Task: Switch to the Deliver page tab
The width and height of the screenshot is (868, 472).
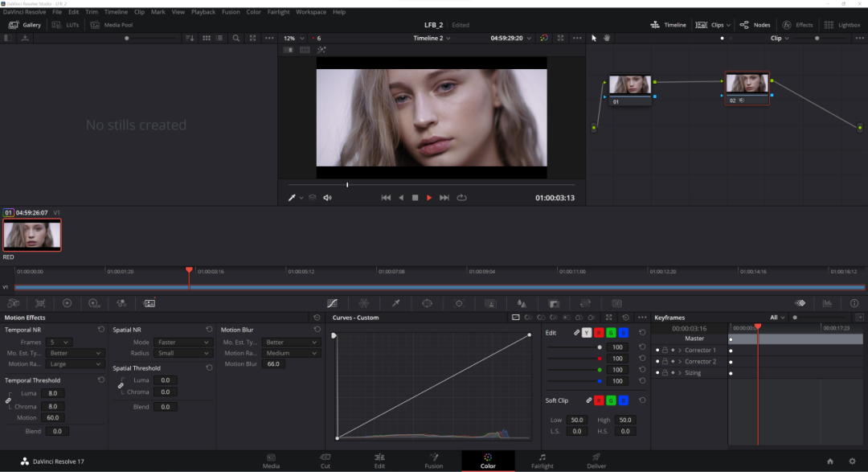Action: tap(596, 461)
